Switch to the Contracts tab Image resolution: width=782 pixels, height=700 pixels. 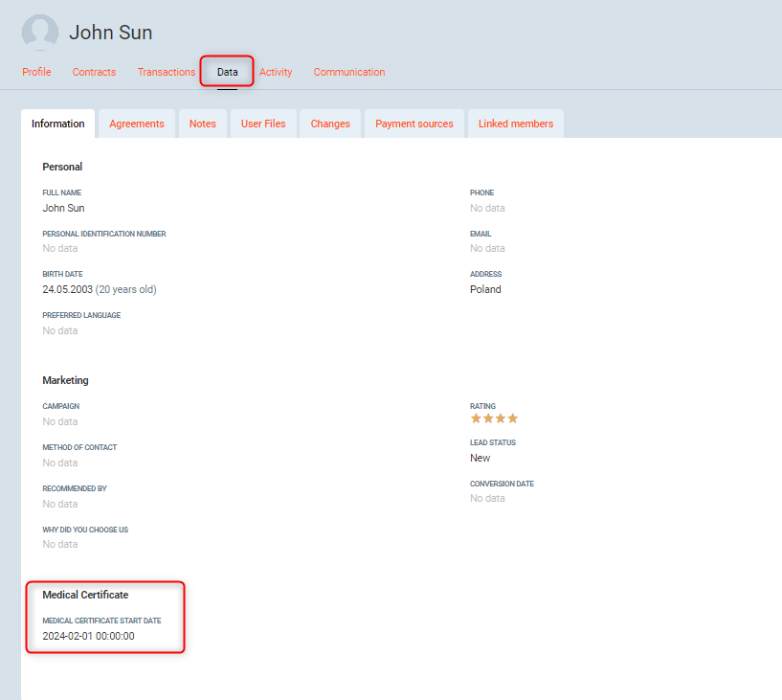pyautogui.click(x=94, y=72)
